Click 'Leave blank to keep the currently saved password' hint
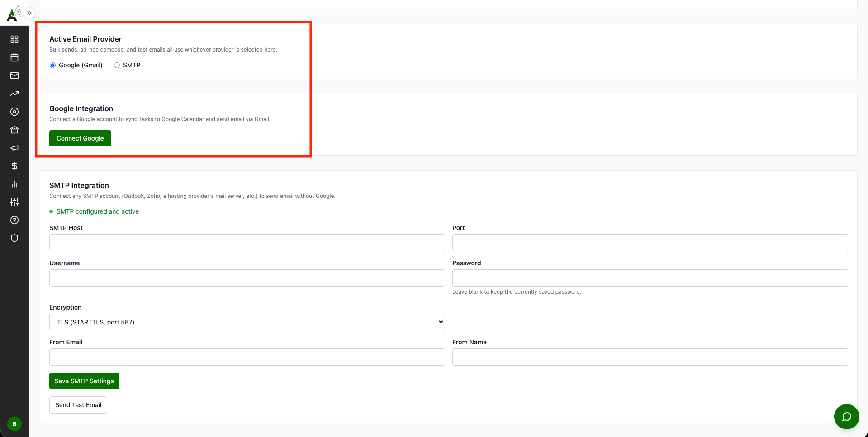The height and width of the screenshot is (437, 868). (x=517, y=292)
